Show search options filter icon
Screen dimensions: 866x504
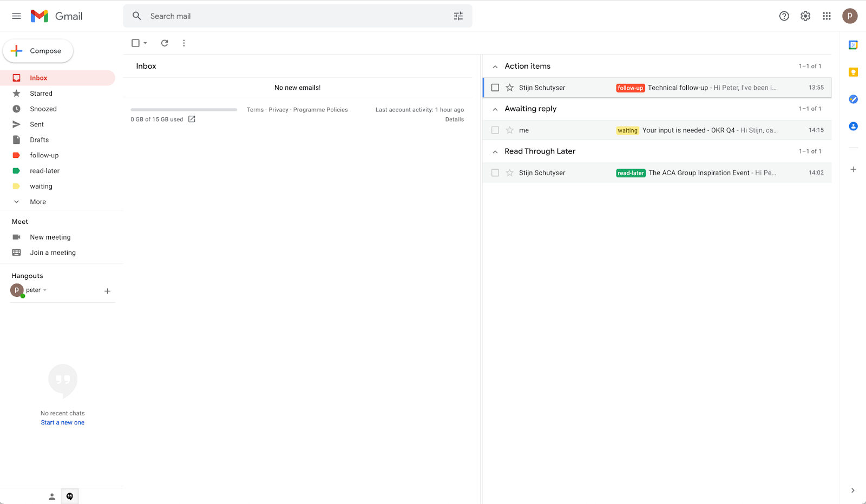458,16
